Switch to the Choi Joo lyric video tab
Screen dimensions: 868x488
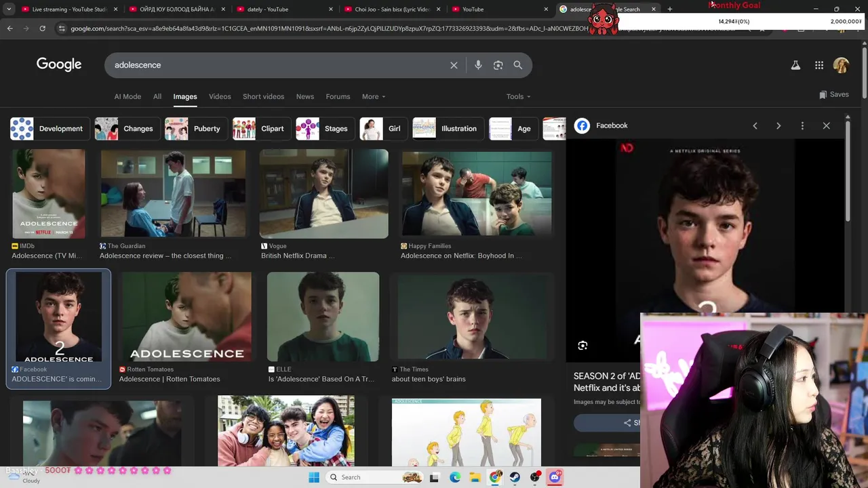[392, 9]
